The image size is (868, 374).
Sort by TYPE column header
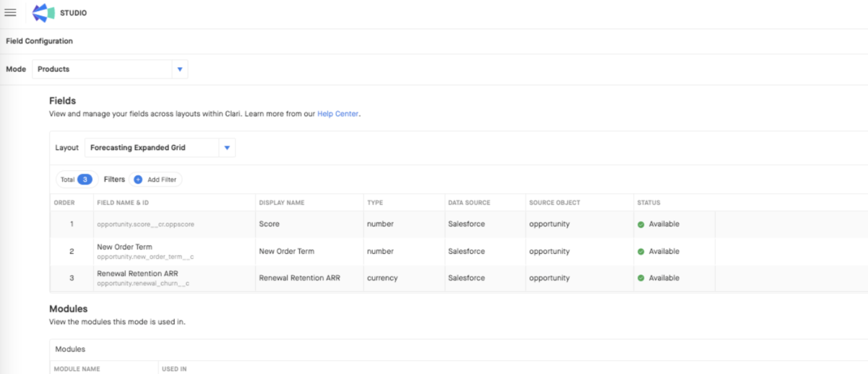click(375, 202)
